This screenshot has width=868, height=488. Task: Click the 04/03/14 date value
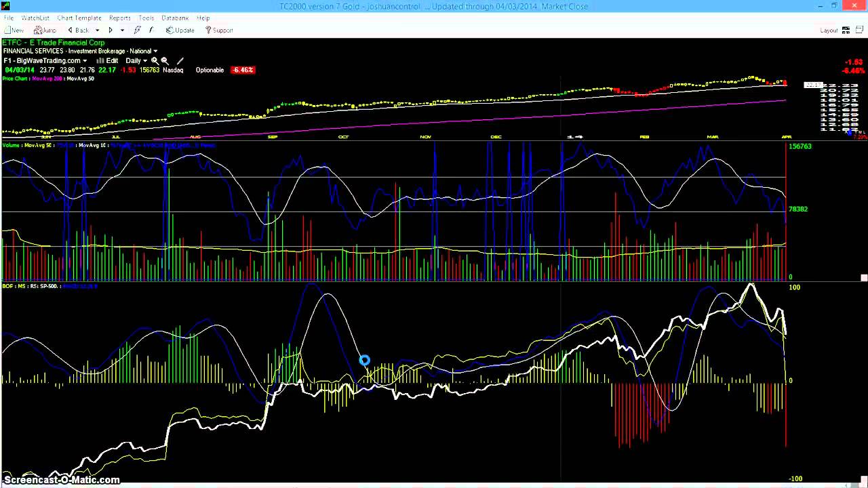[x=19, y=70]
